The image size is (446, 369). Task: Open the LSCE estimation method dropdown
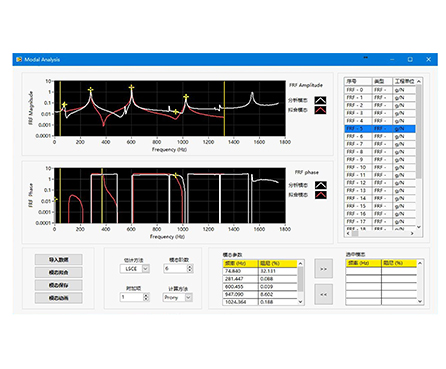(146, 269)
